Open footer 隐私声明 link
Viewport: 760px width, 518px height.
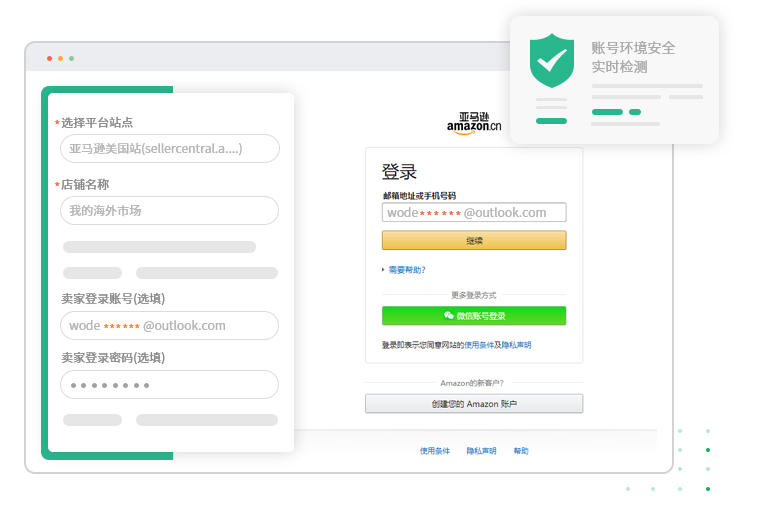click(481, 451)
